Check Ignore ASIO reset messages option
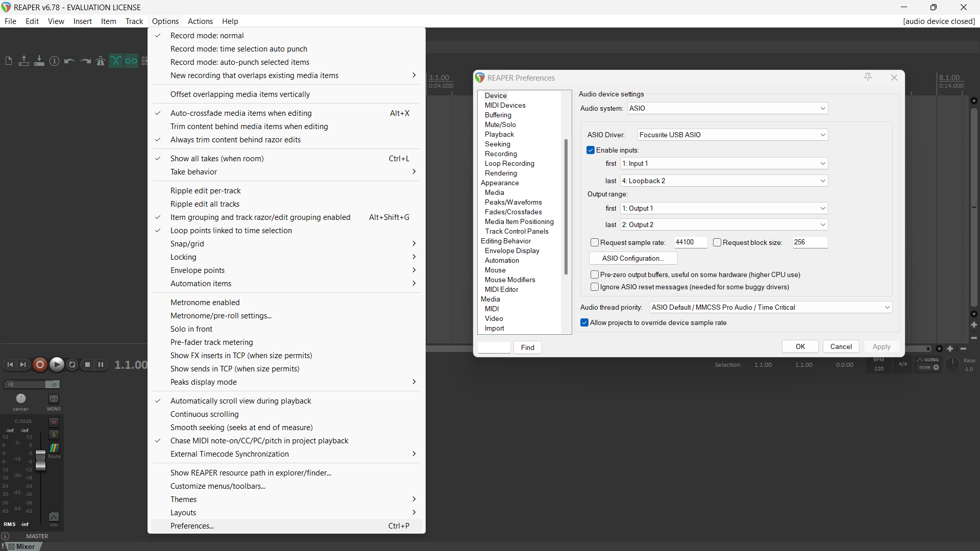The width and height of the screenshot is (980, 551). coord(595,287)
